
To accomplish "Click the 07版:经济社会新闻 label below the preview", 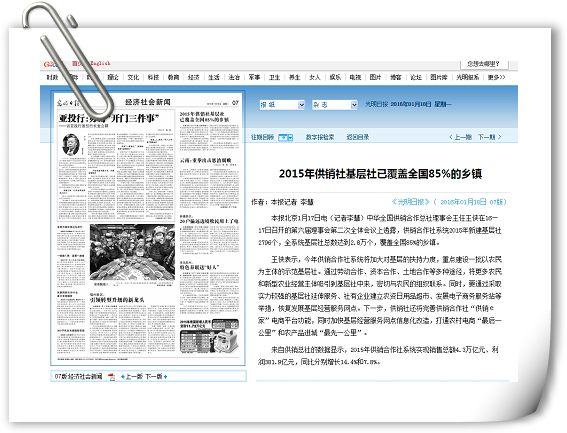I will 78,377.
